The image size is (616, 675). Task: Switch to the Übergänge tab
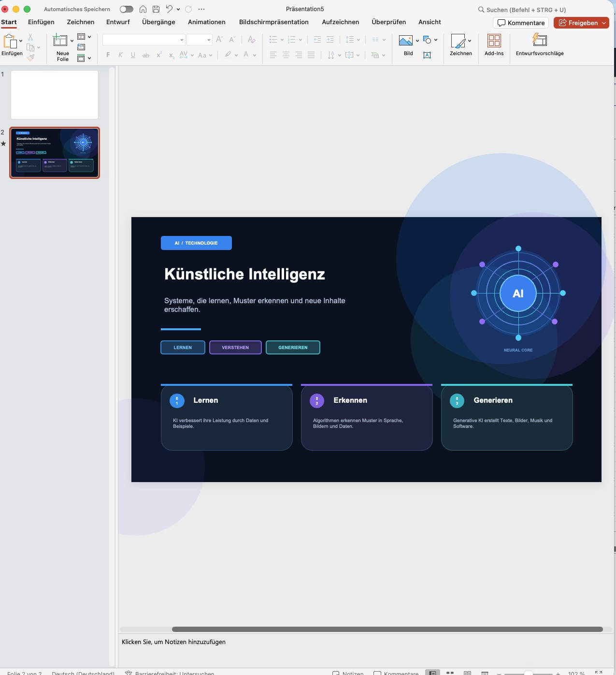click(x=158, y=22)
